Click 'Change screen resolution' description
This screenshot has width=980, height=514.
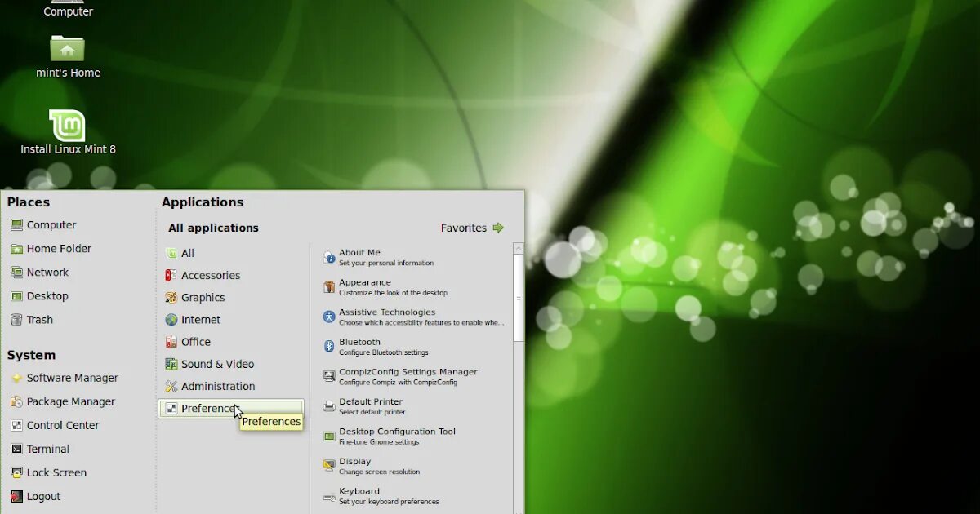tap(379, 472)
